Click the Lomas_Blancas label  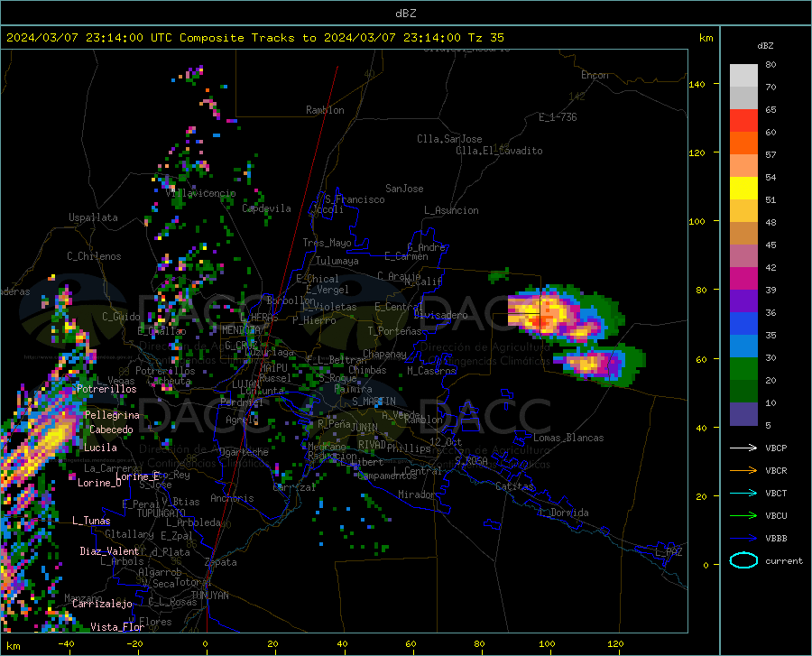point(568,438)
